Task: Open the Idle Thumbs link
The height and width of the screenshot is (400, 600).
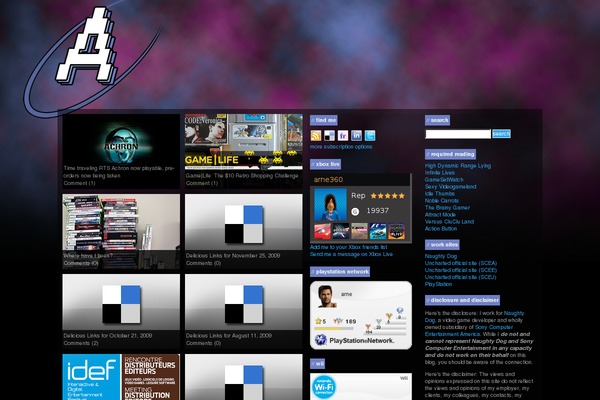Action: pyautogui.click(x=440, y=194)
